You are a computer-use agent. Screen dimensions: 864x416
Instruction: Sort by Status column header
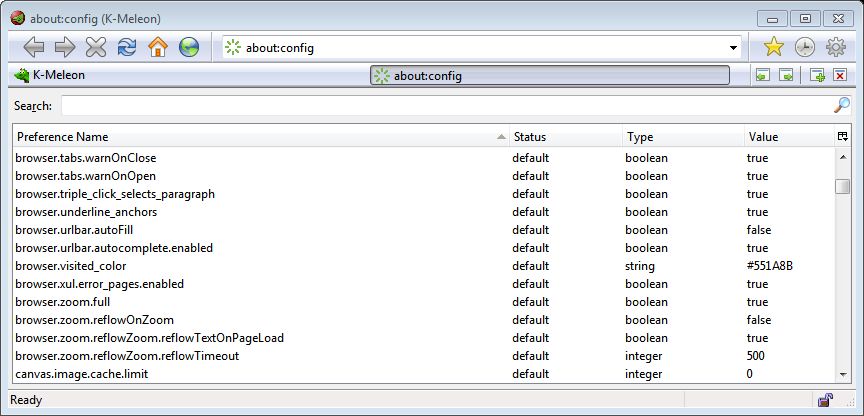coord(566,137)
